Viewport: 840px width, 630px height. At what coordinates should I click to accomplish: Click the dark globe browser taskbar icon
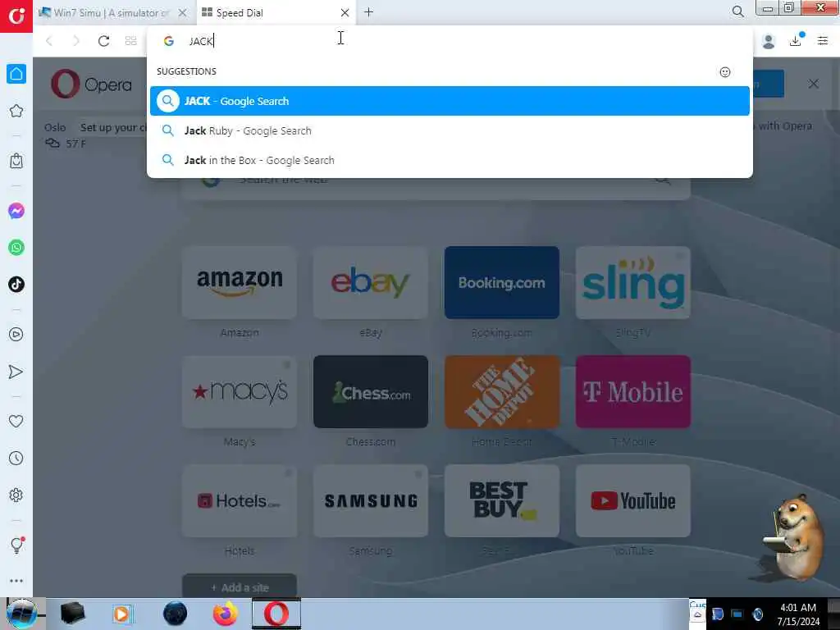pos(176,614)
